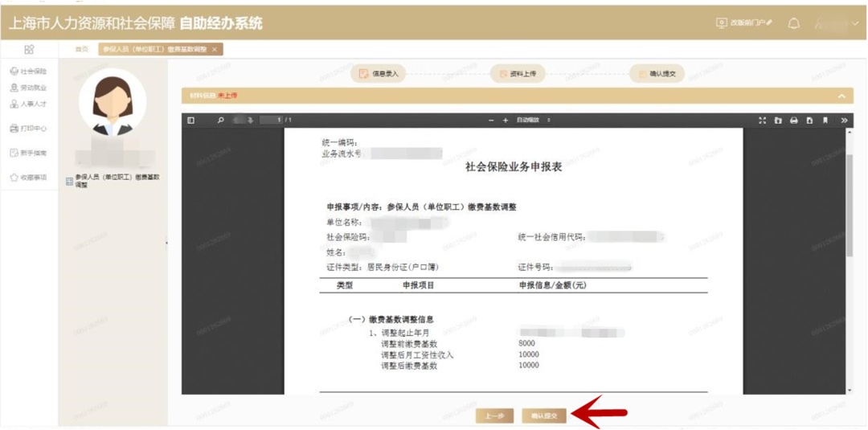The height and width of the screenshot is (430, 868).
Task: Expand the user account dropdown arrow
Action: tap(855, 23)
